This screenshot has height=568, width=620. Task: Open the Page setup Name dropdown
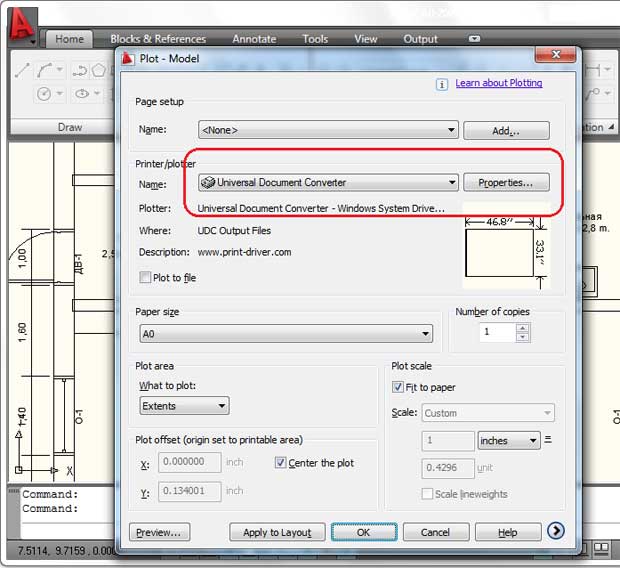328,130
